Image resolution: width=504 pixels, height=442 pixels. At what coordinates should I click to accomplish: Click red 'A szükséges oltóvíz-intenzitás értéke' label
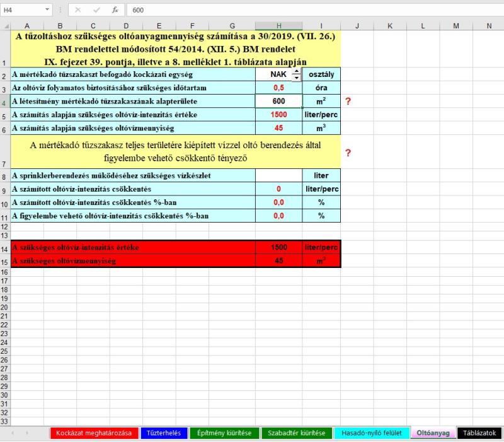[76, 247]
